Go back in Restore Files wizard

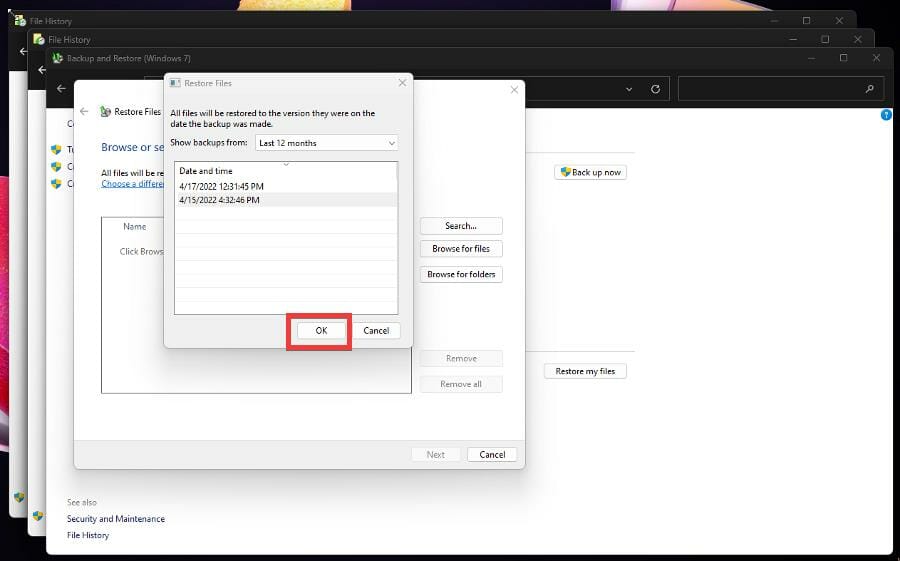(84, 111)
